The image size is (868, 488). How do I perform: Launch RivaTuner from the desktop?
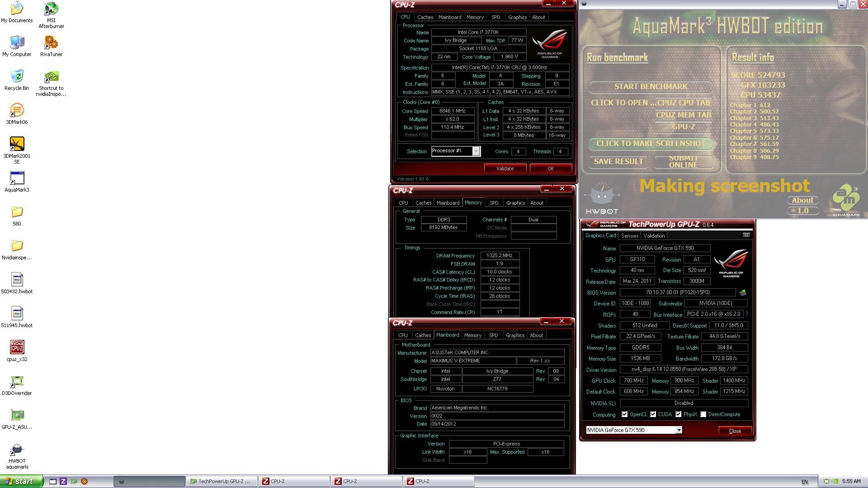coord(51,46)
